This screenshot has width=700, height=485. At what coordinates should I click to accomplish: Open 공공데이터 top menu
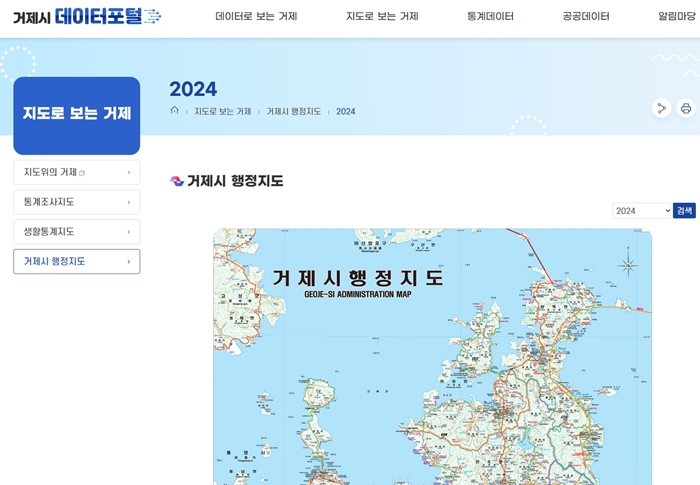(586, 17)
